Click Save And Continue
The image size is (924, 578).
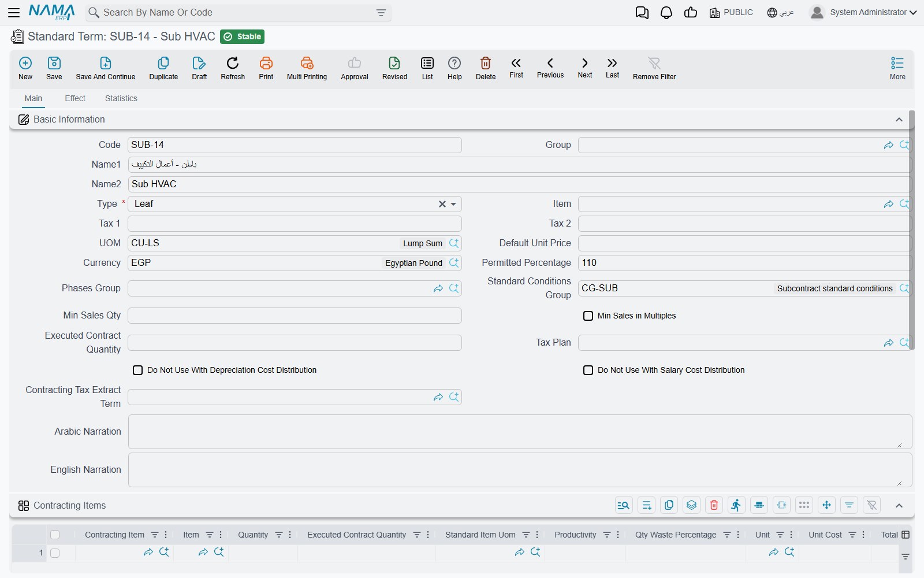pyautogui.click(x=106, y=68)
